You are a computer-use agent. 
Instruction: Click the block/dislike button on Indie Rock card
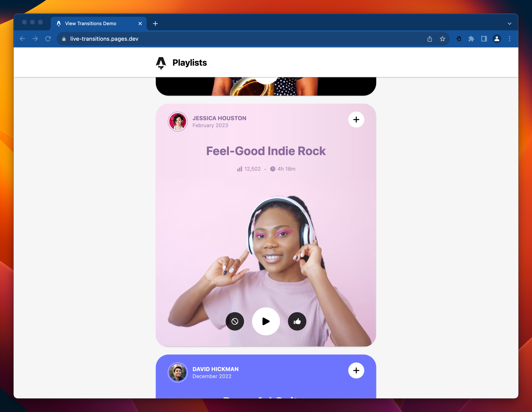click(235, 321)
